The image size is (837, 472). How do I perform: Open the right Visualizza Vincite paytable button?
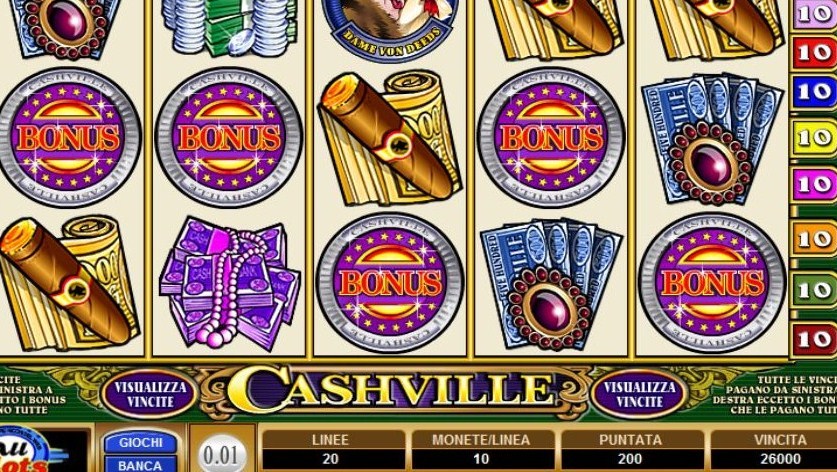click(639, 394)
